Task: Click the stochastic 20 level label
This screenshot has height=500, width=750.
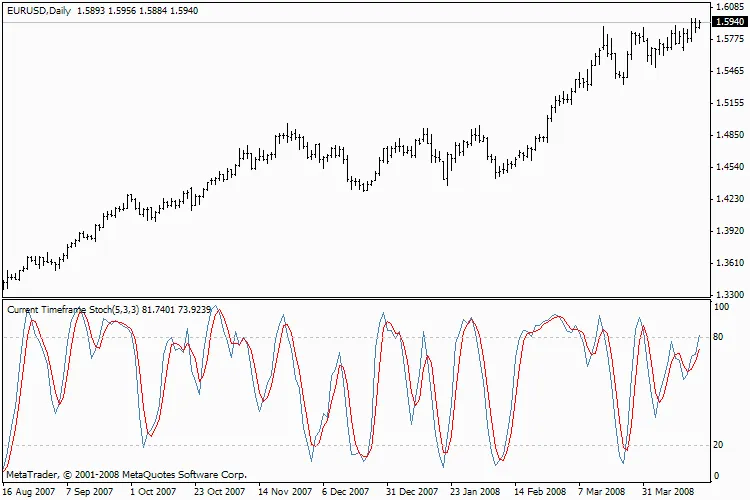Action: 718,445
